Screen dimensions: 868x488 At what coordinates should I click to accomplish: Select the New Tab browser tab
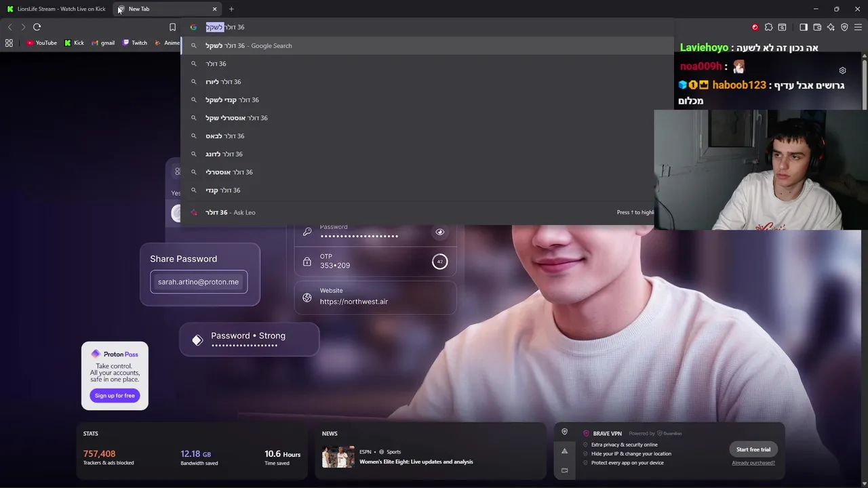coord(166,9)
